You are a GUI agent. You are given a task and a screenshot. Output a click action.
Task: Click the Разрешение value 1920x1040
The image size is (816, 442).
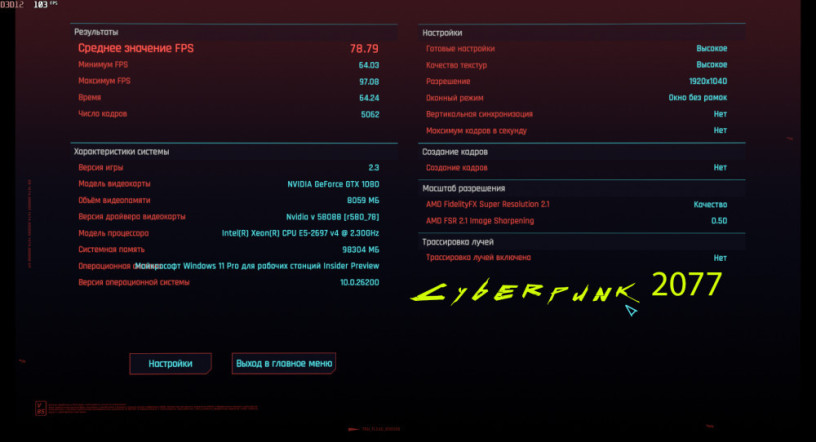[x=708, y=81]
